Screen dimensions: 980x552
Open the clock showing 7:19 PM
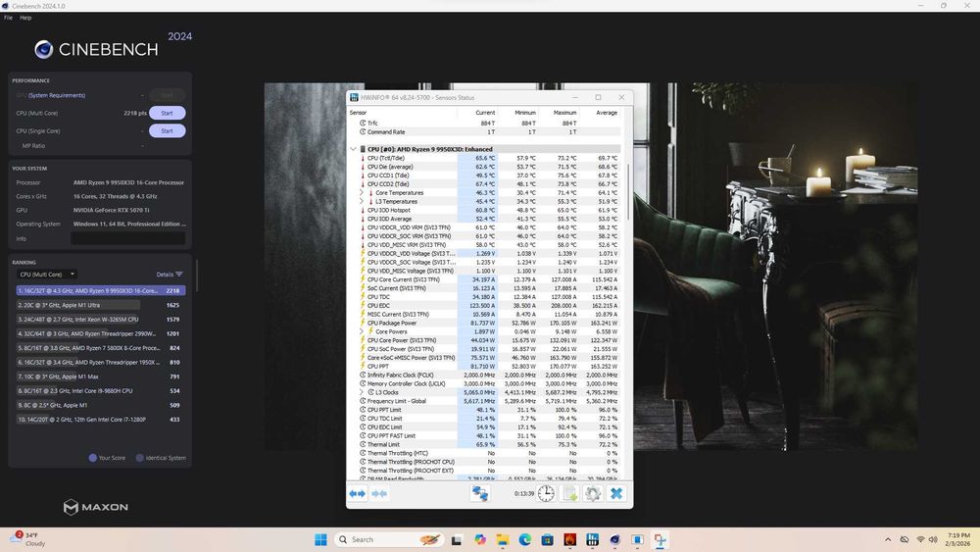[x=958, y=539]
